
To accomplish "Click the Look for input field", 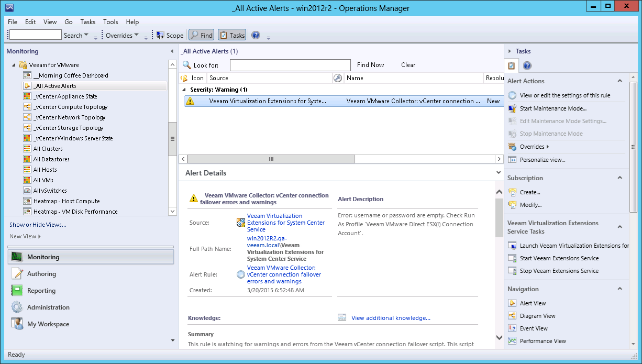I will pyautogui.click(x=290, y=65).
